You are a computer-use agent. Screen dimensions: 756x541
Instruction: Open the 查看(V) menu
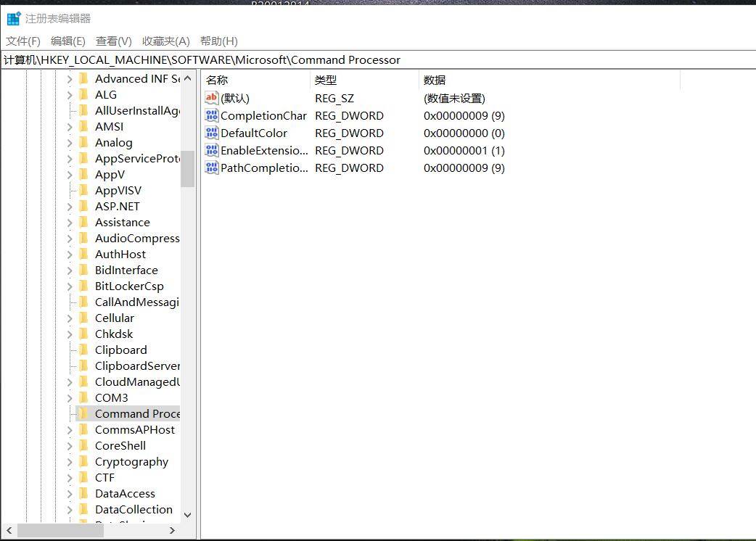(x=114, y=41)
